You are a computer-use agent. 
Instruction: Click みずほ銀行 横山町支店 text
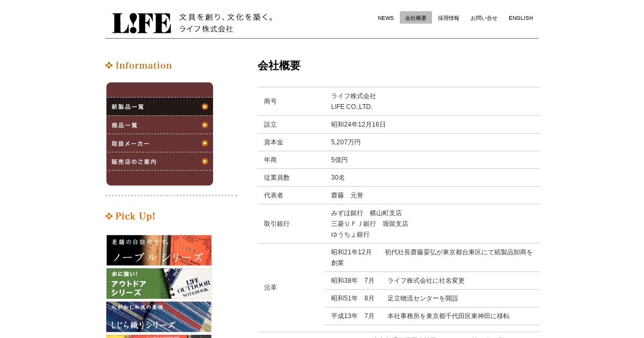click(367, 213)
